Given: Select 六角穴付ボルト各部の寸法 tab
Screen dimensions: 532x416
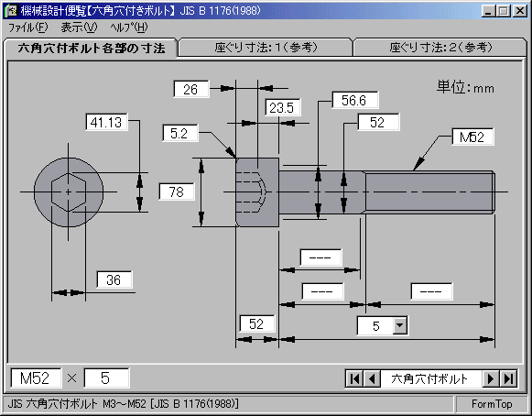Looking at the screenshot, I should 92,48.
